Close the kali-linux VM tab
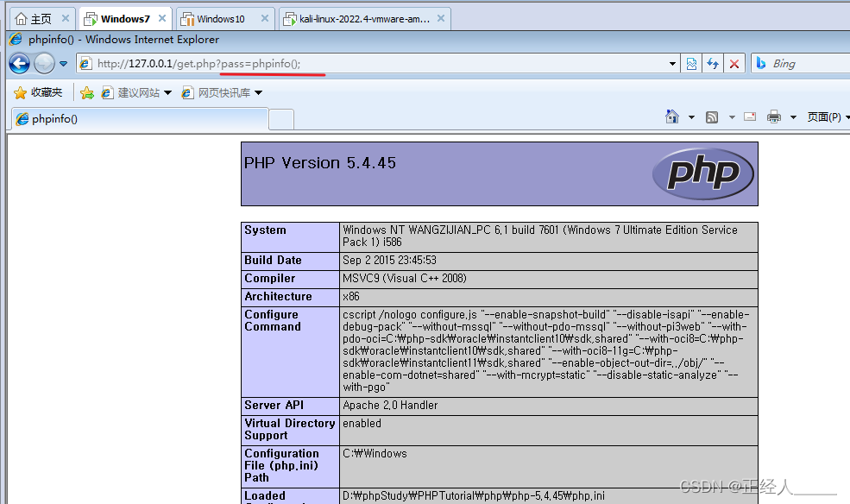This screenshot has width=850, height=504. [441, 18]
